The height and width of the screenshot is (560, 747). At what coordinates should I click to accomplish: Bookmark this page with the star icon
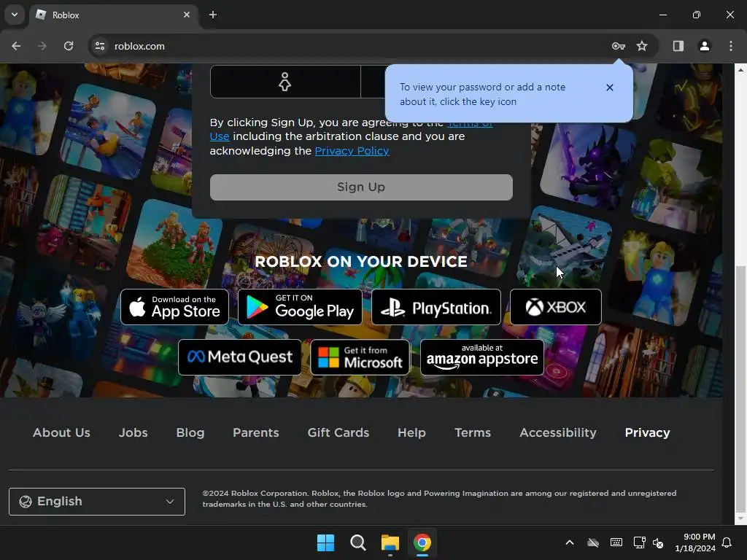pos(642,46)
